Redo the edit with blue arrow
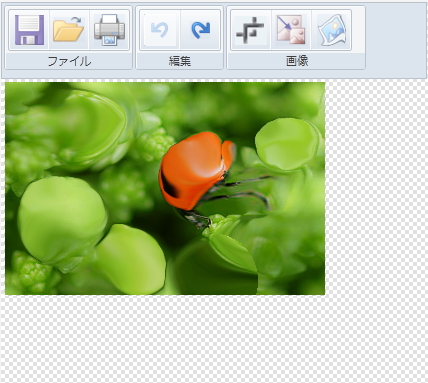The image size is (428, 383). pos(200,30)
